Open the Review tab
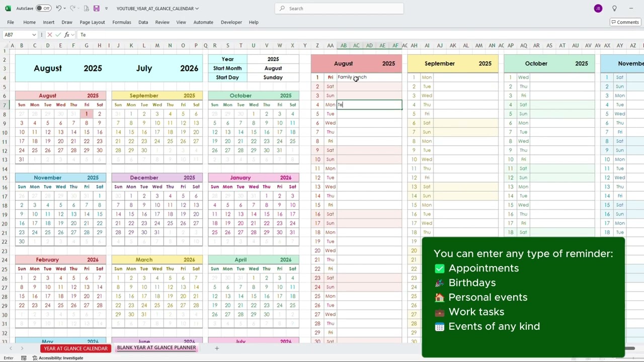This screenshot has width=644, height=362. tap(162, 22)
